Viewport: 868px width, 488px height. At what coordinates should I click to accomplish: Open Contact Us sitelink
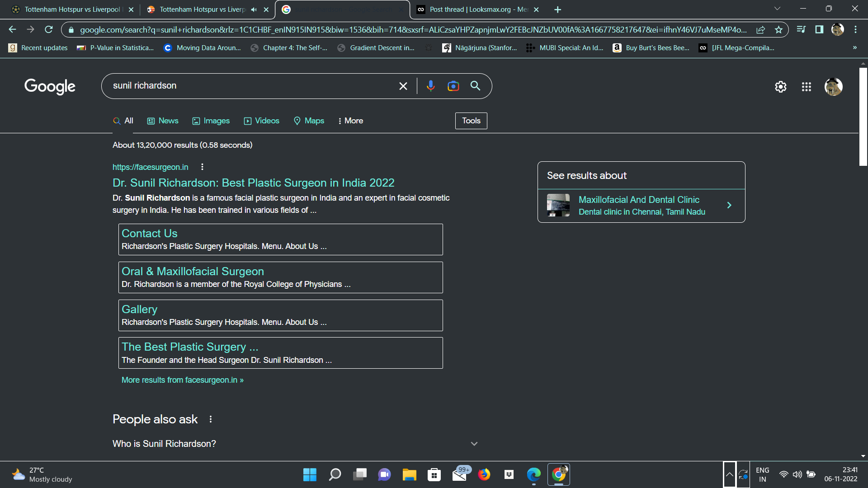(150, 234)
